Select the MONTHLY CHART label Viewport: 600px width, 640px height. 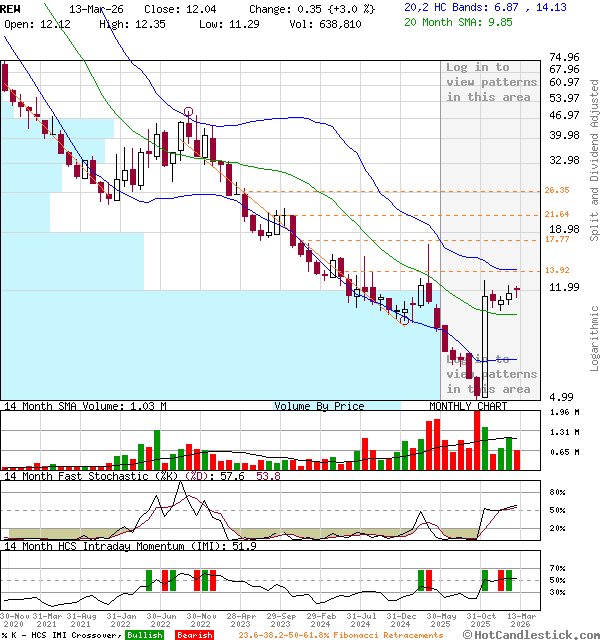tap(468, 406)
